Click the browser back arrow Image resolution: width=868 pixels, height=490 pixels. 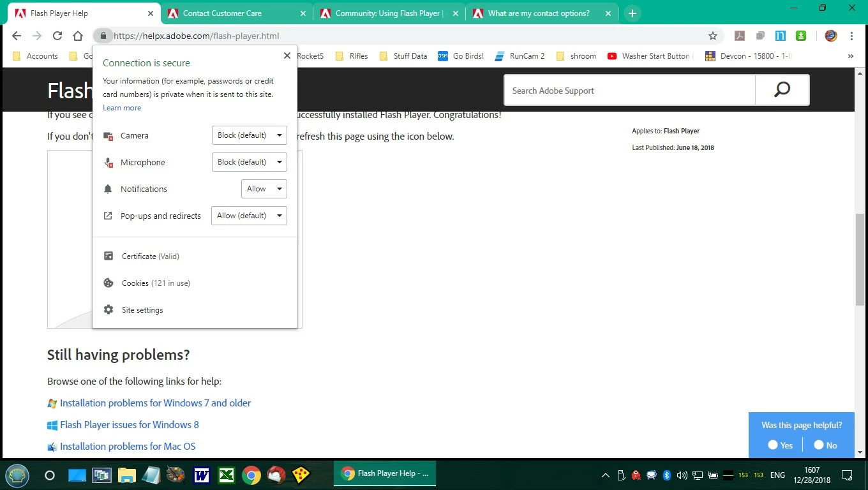point(17,36)
